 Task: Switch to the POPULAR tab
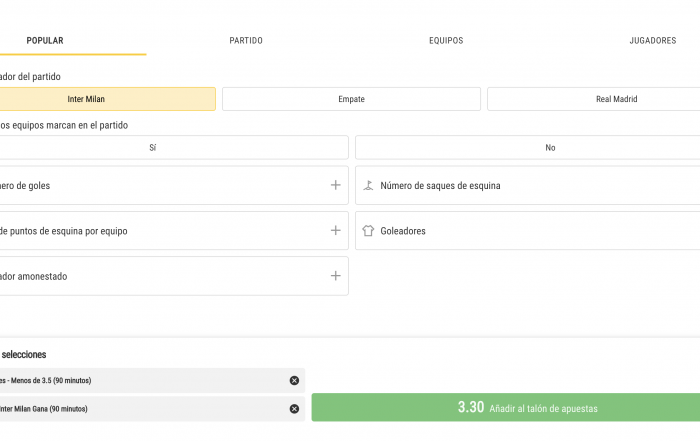45,41
